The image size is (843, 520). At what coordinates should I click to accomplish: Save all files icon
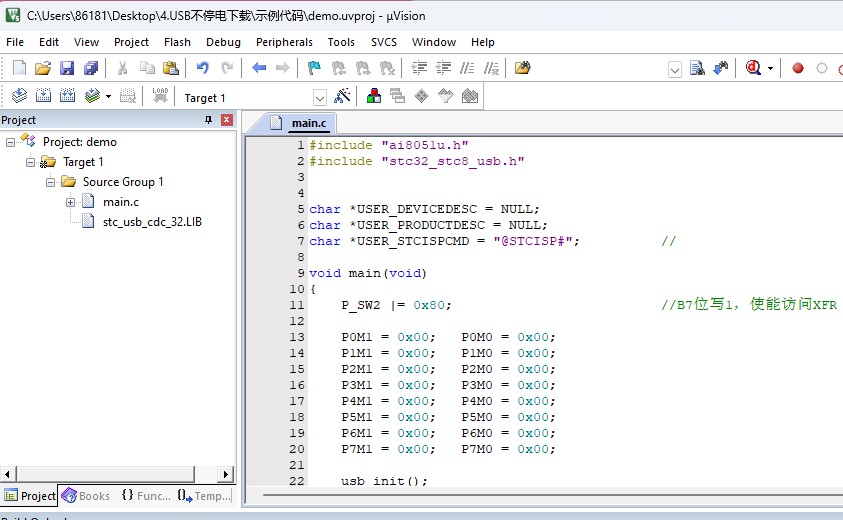(x=91, y=68)
